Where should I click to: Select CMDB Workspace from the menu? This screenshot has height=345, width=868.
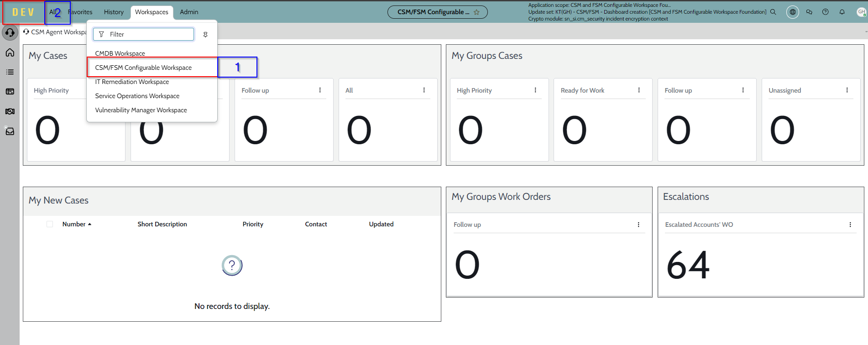click(x=120, y=53)
